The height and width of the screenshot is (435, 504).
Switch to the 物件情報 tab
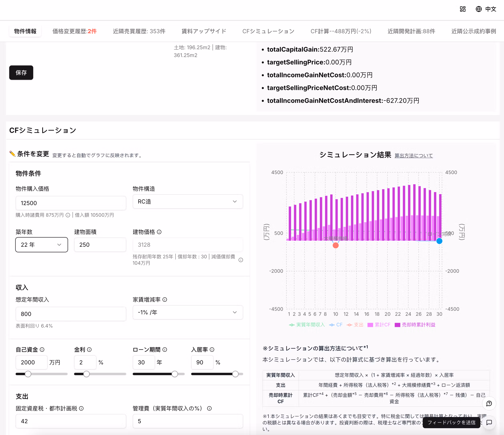(x=25, y=31)
